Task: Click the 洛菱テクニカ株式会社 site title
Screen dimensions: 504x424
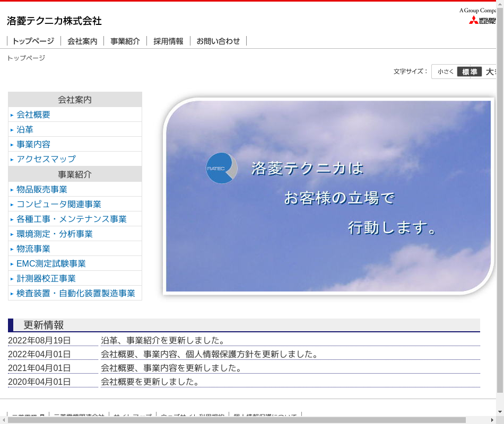Action: pyautogui.click(x=54, y=21)
